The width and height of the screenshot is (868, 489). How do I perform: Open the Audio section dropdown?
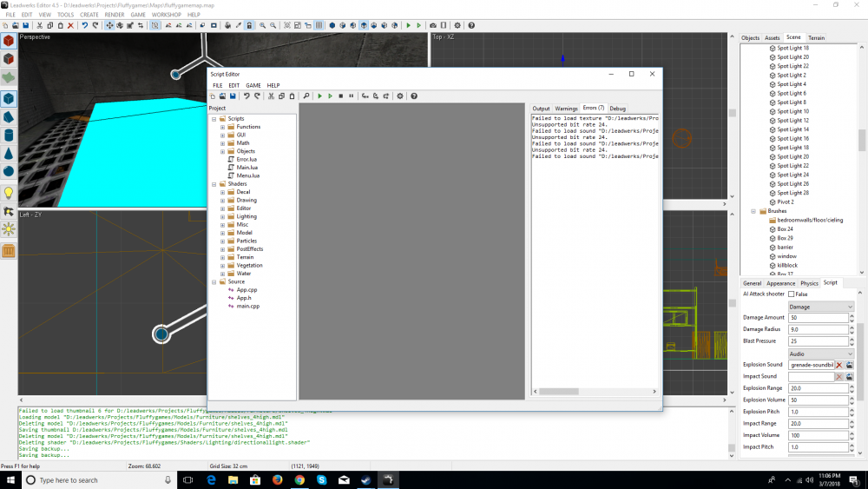[820, 354]
